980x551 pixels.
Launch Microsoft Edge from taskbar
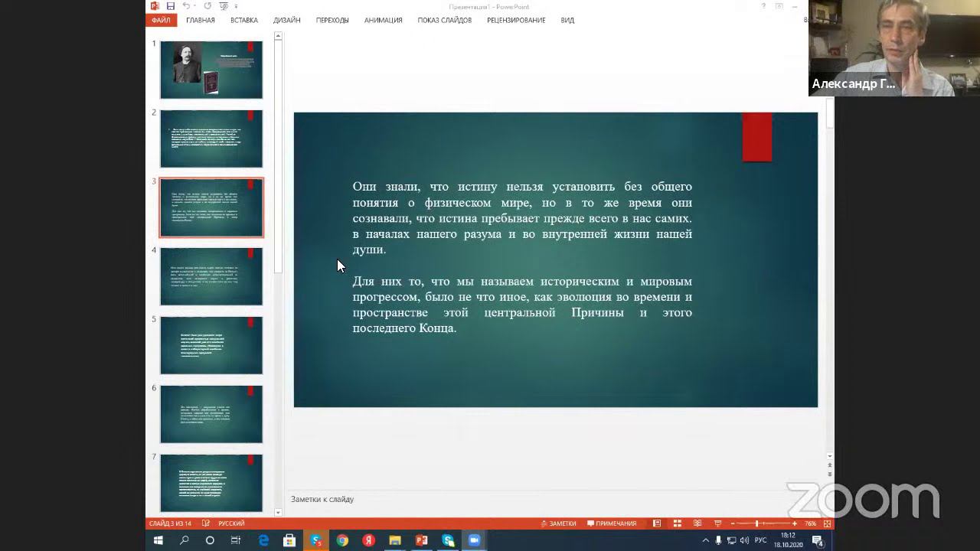coord(263,540)
